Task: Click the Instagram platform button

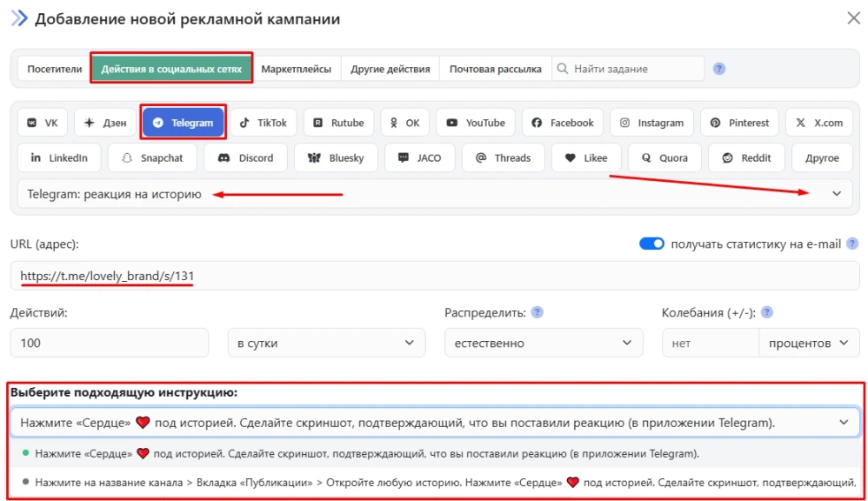Action: [651, 123]
